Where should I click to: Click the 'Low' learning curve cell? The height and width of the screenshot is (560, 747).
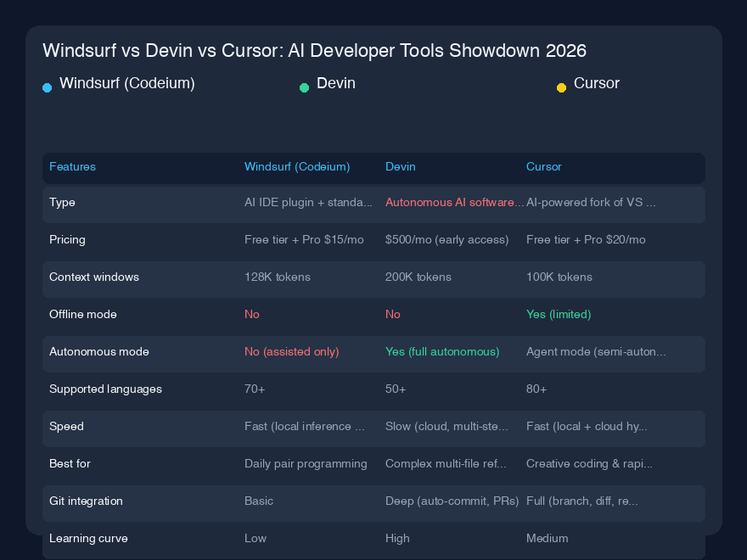point(256,539)
